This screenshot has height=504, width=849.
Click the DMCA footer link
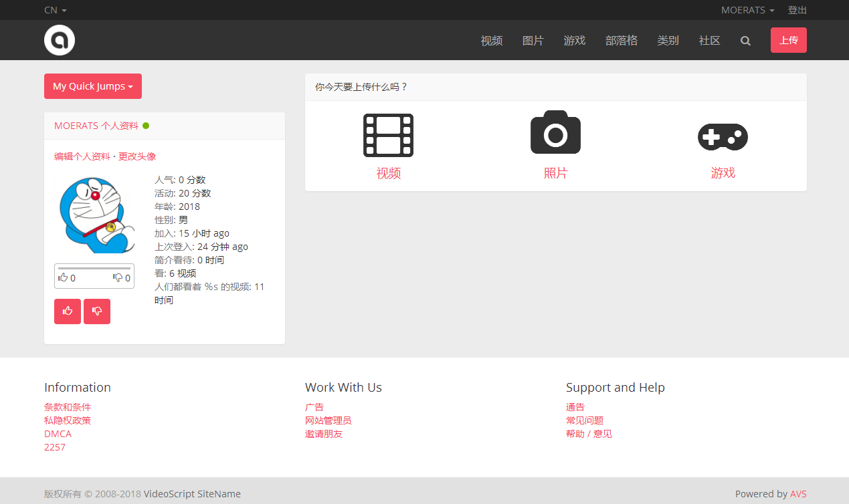[58, 434]
